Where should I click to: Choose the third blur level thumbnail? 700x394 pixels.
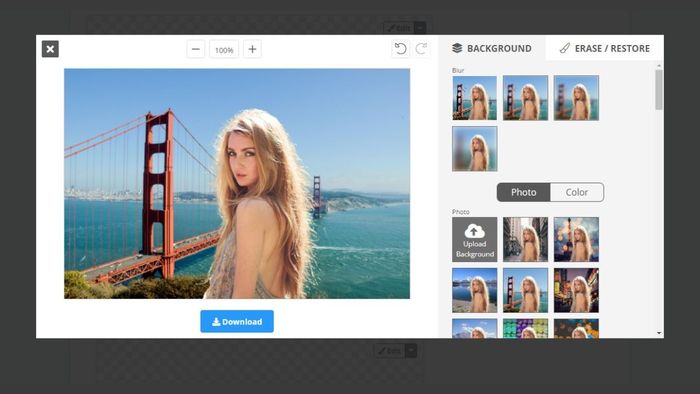click(576, 98)
